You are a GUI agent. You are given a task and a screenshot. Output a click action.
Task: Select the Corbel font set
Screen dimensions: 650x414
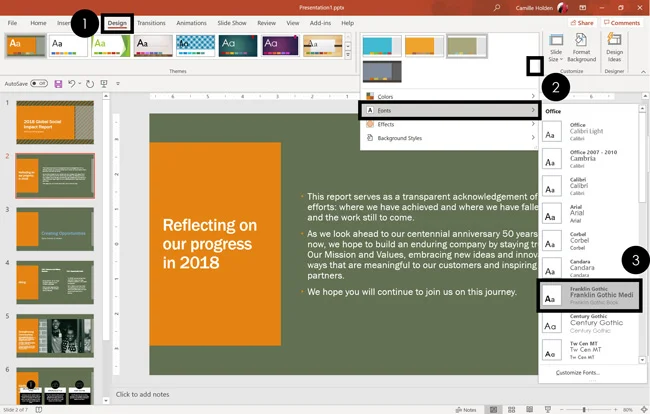[589, 241]
